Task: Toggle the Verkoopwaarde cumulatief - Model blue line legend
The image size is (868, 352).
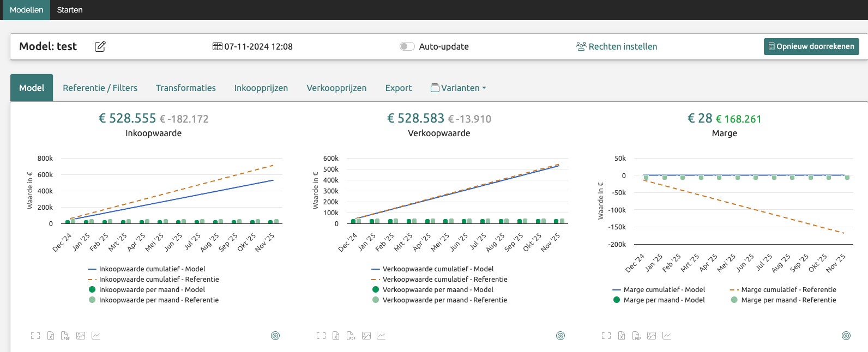Action: tap(432, 269)
